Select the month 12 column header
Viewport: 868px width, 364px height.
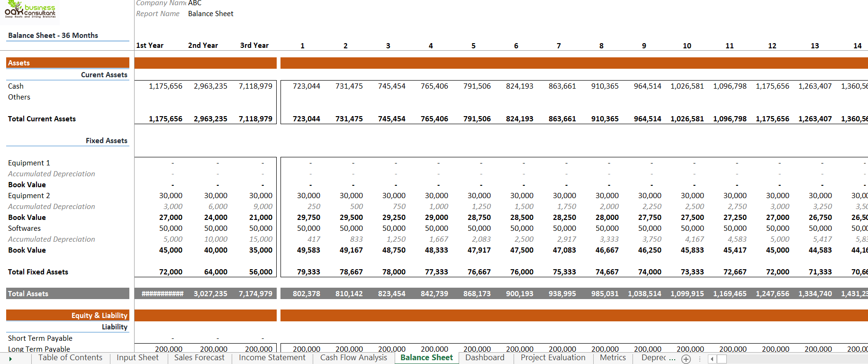772,46
